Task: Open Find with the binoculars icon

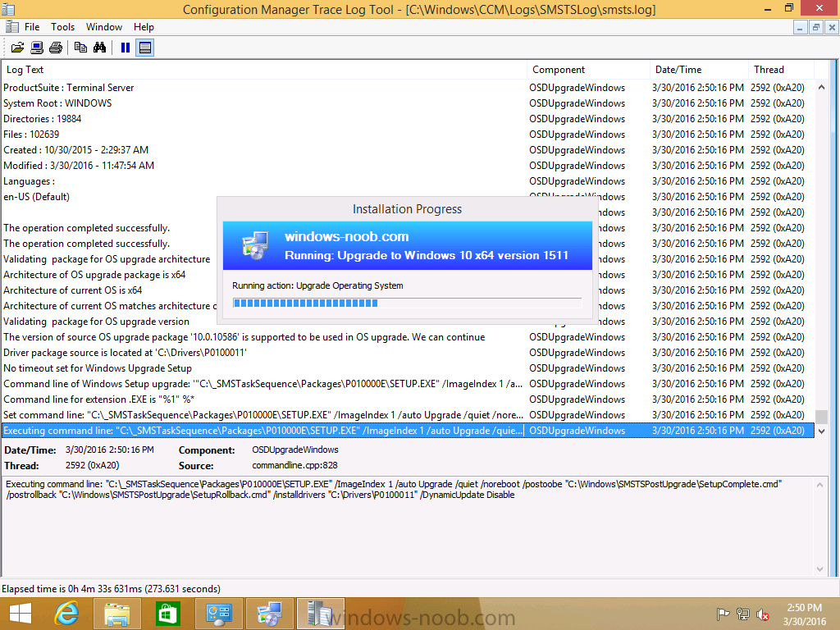Action: (99, 48)
